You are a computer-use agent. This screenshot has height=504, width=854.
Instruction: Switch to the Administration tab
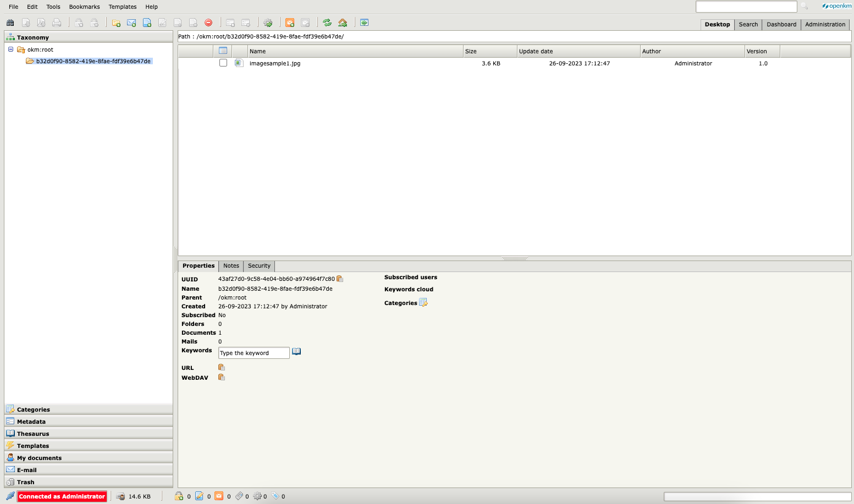pyautogui.click(x=825, y=24)
